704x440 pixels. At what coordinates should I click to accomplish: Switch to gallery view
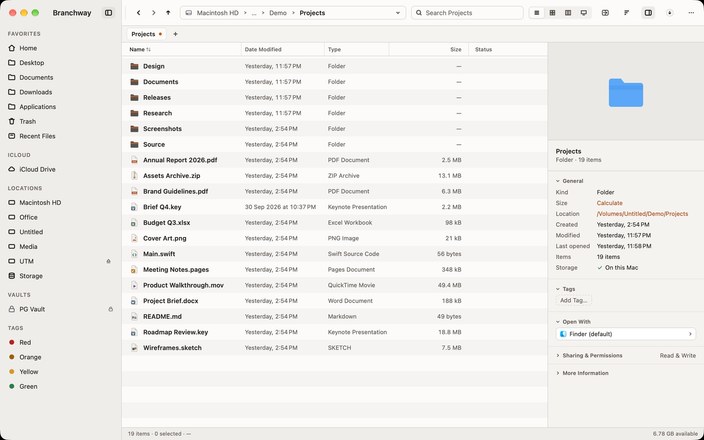pos(584,13)
